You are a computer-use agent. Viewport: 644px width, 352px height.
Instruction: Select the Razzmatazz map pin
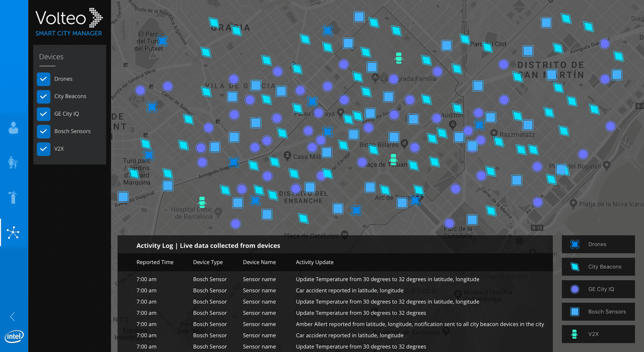pyautogui.click(x=494, y=133)
